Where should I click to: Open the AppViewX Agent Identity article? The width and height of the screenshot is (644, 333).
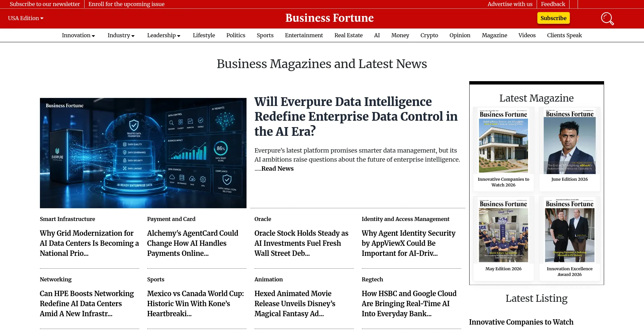pos(409,243)
